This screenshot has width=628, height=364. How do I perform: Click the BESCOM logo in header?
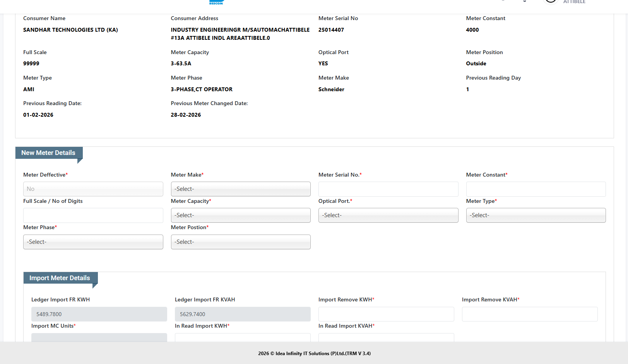pyautogui.click(x=216, y=2)
